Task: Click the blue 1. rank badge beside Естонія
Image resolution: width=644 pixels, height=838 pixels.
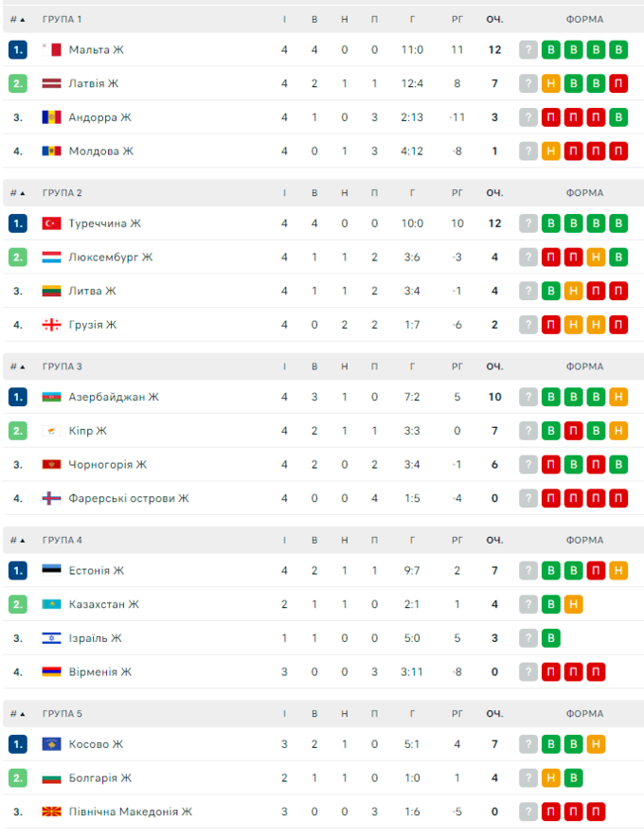Action: point(18,571)
